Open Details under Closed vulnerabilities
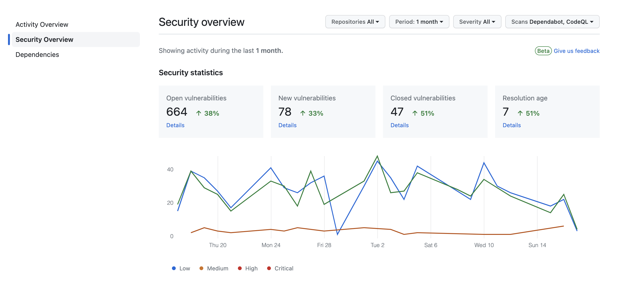 tap(399, 125)
